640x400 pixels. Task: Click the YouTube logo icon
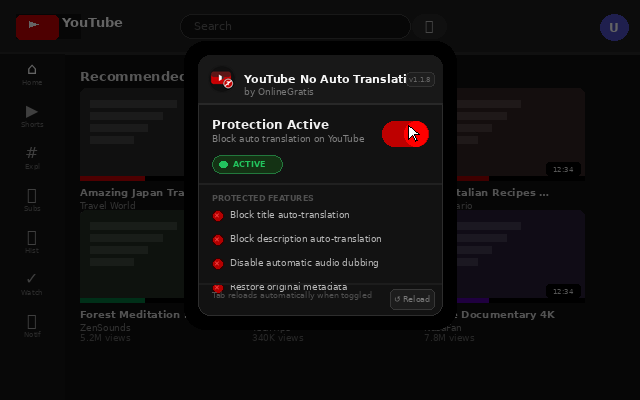tap(38, 27)
